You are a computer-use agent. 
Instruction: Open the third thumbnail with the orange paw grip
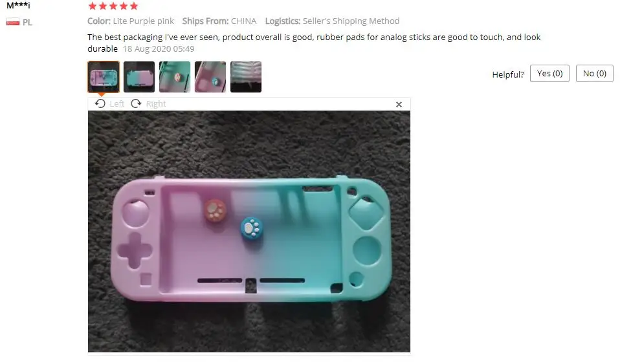click(175, 77)
